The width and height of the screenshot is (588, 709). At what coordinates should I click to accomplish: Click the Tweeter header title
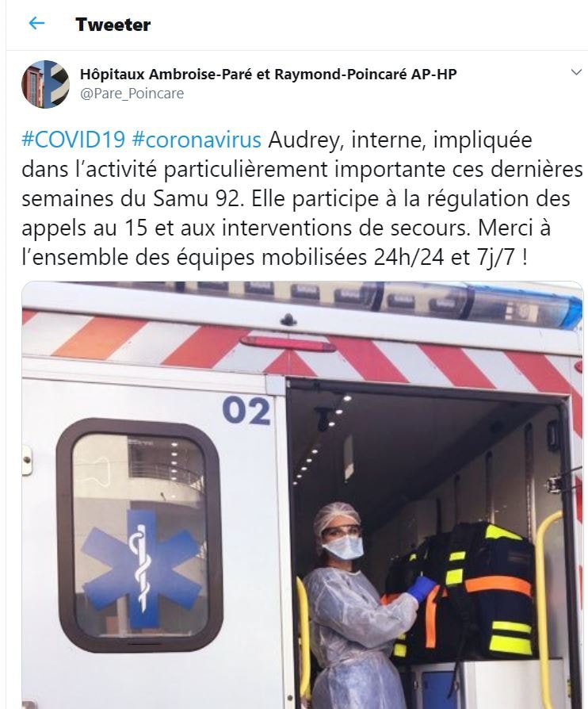113,25
